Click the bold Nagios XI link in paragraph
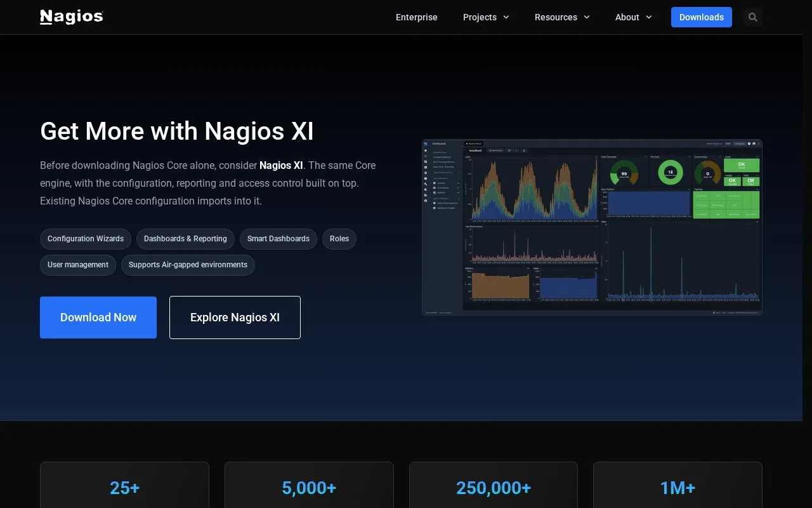 tap(281, 165)
